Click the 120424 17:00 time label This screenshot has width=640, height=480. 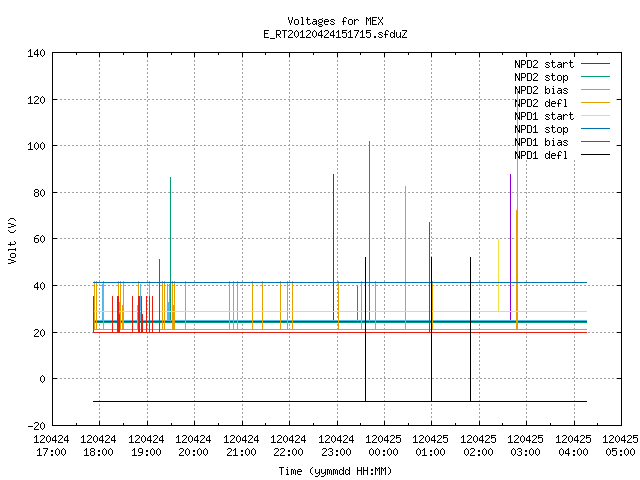coord(51,446)
